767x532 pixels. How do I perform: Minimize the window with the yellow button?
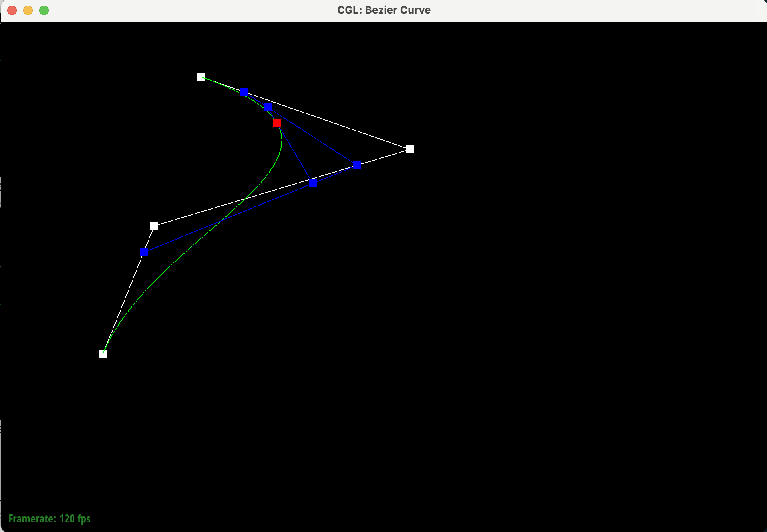tap(28, 10)
